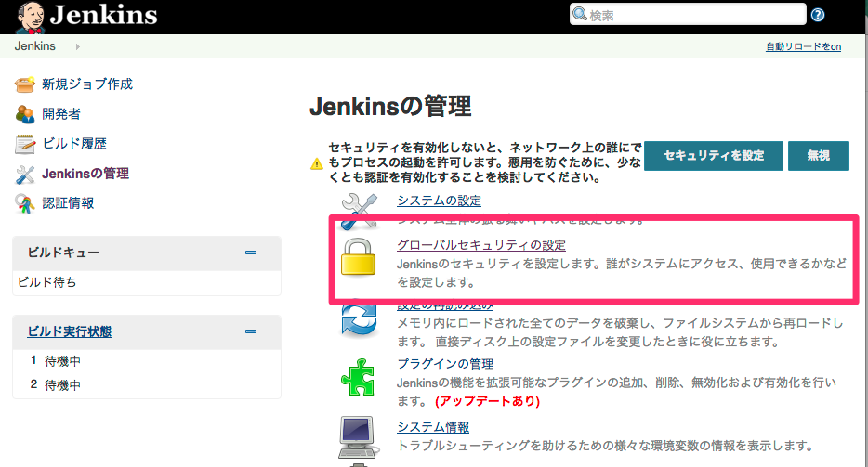Enable auto reload via 自動リロードをon link
The width and height of the screenshot is (868, 467).
[x=803, y=47]
